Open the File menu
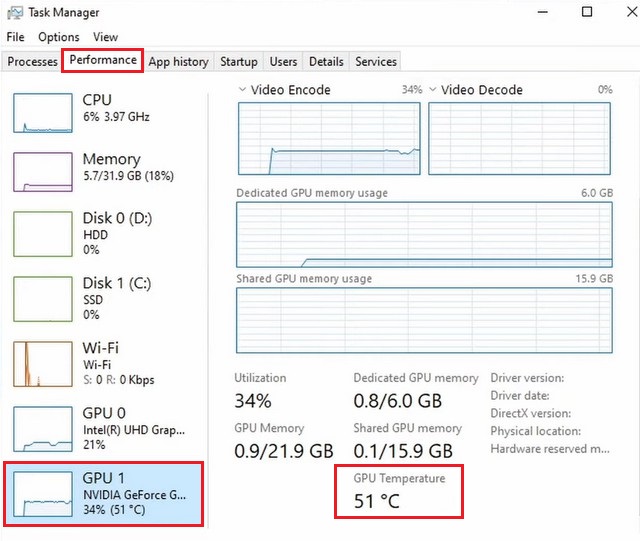Viewport: 640px width, 541px height. click(x=16, y=37)
